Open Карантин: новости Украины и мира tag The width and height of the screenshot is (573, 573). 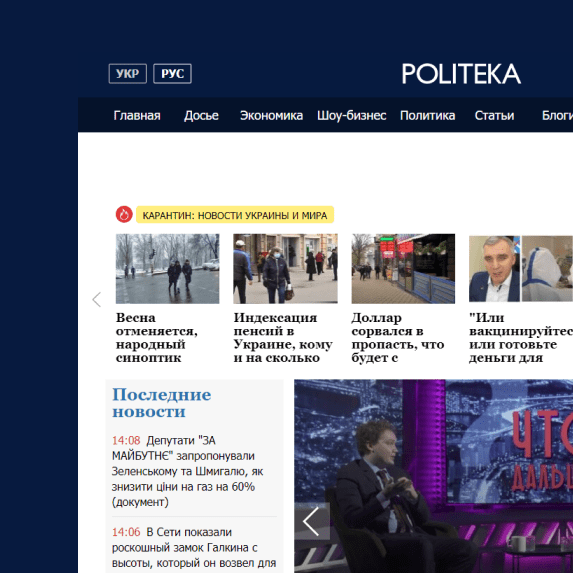coord(235,215)
